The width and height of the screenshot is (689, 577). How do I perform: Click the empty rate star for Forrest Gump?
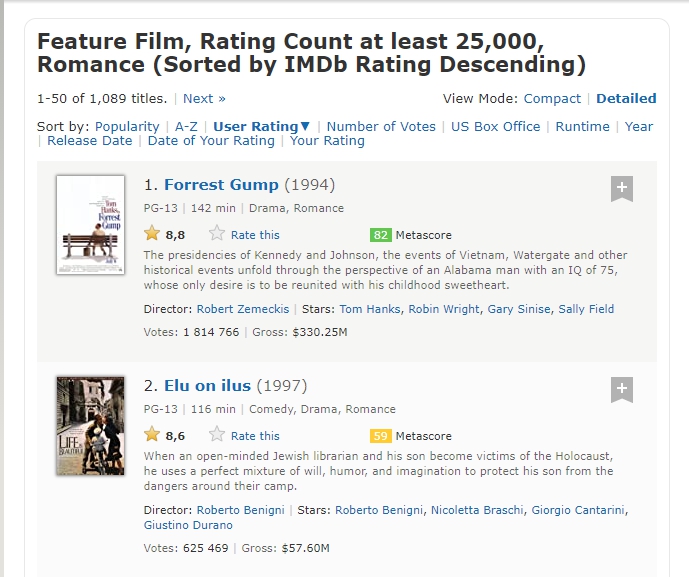(217, 234)
